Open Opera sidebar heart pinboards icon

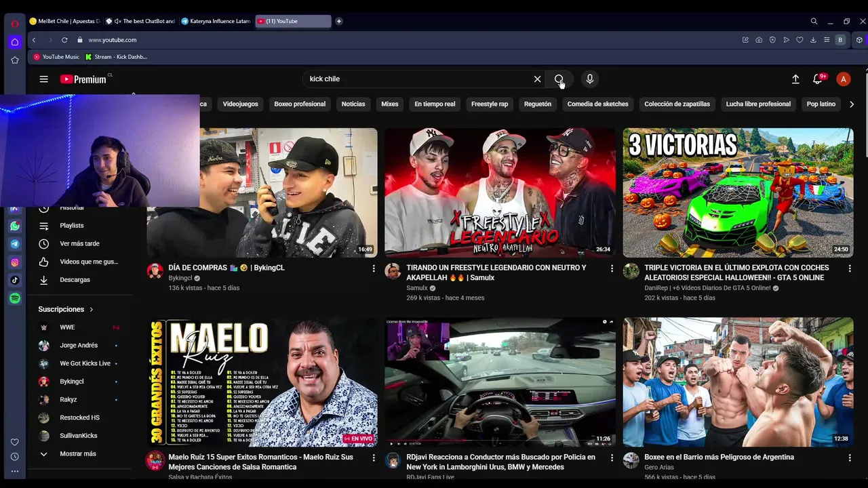click(15, 443)
